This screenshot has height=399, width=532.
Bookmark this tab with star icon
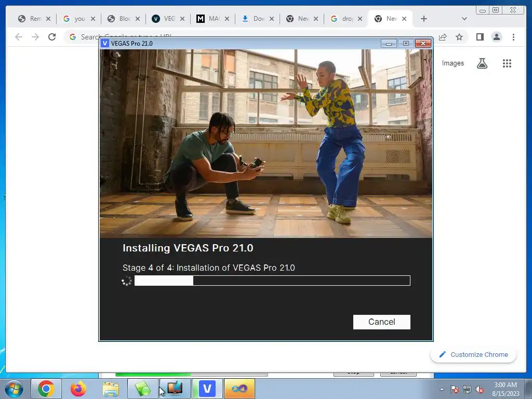tap(459, 37)
